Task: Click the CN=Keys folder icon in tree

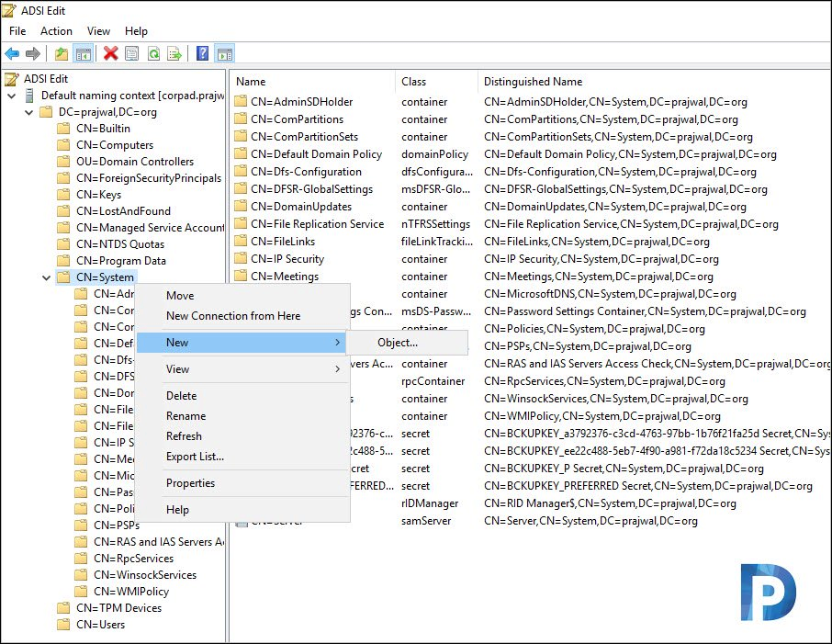Action: click(63, 195)
